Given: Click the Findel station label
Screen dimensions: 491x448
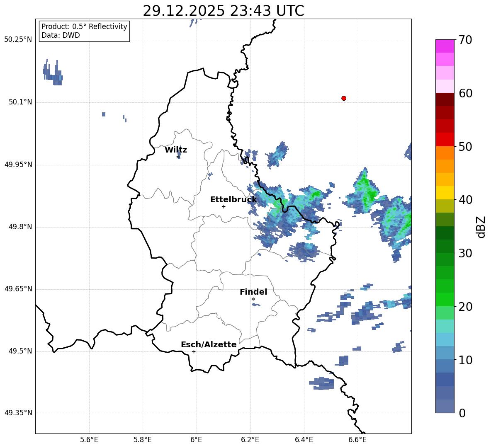Looking at the screenshot, I should pyautogui.click(x=253, y=292).
